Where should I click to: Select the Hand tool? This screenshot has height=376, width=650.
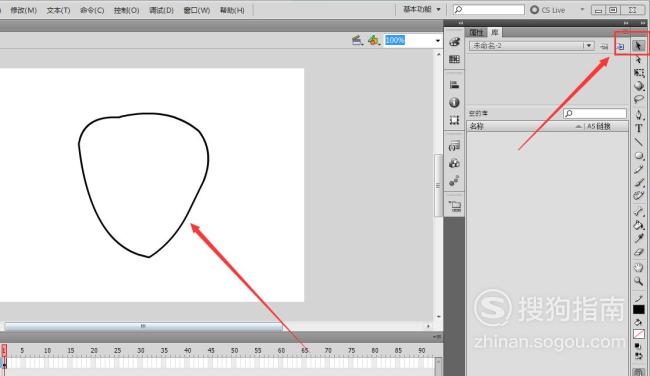point(638,268)
